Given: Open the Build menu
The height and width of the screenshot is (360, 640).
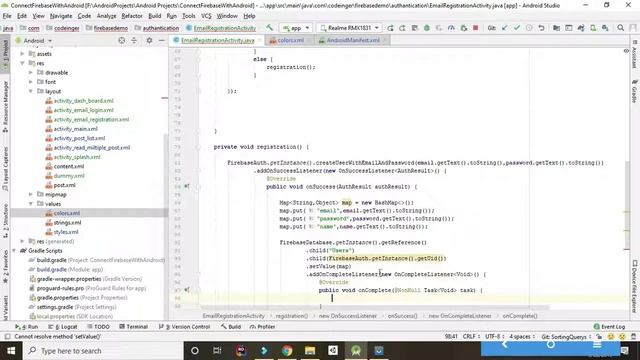Looking at the screenshot, I should tap(154, 16).
